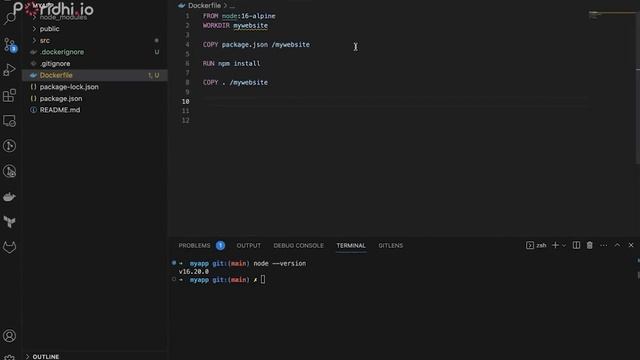Open the Docker whale icon view

(x=9, y=197)
